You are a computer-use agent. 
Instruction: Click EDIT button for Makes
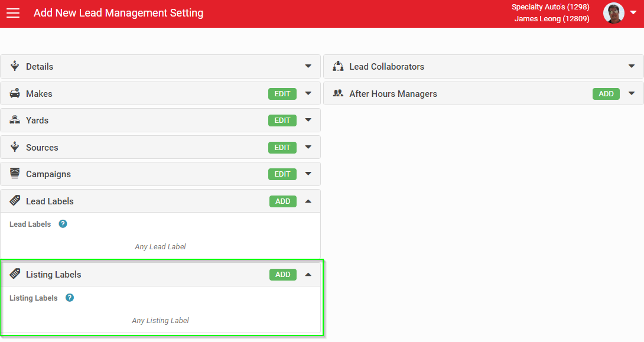[282, 93]
